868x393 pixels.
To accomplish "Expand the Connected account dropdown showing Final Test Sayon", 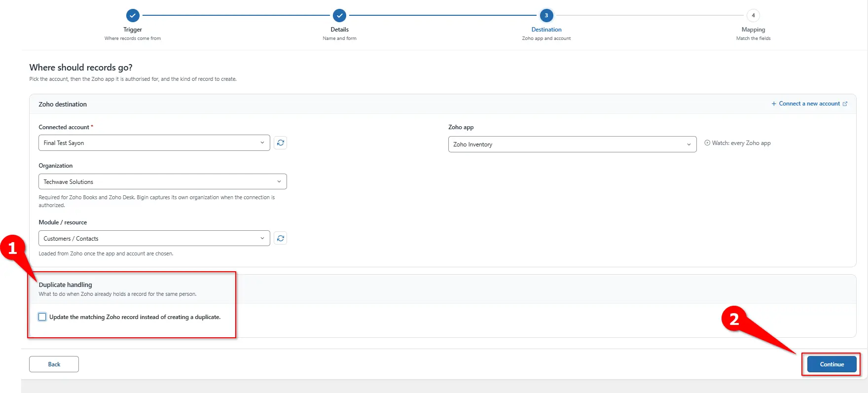I will (154, 143).
